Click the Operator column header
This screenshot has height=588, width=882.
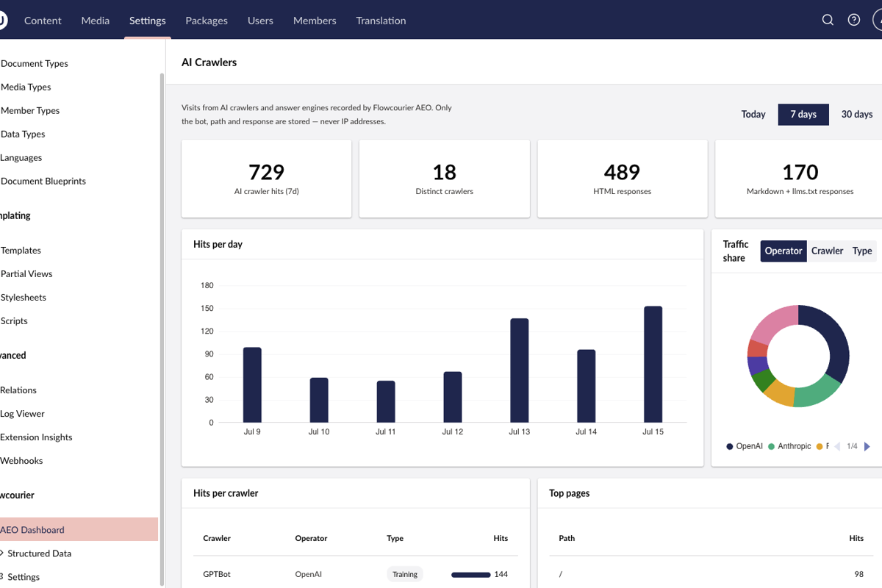[311, 538]
